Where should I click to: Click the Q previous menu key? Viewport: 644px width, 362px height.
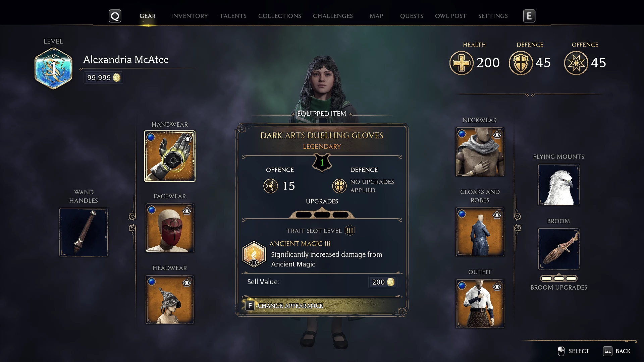115,16
